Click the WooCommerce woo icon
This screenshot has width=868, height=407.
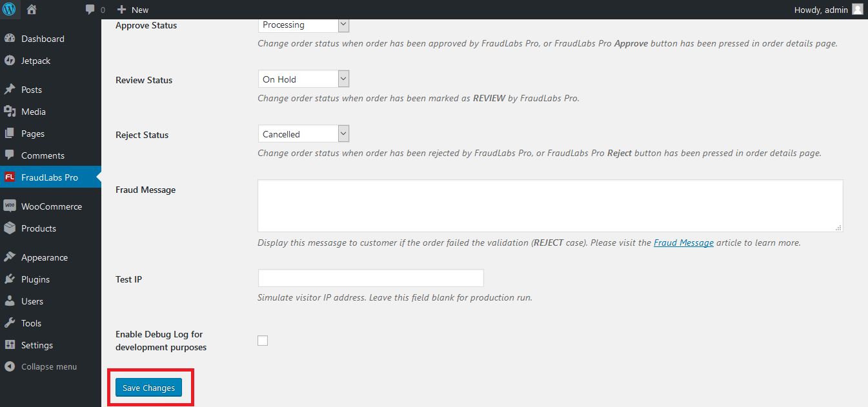[10, 206]
